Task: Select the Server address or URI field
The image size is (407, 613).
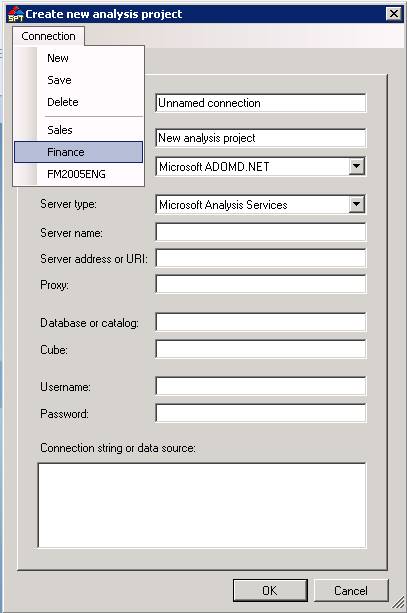Action: pos(260,258)
